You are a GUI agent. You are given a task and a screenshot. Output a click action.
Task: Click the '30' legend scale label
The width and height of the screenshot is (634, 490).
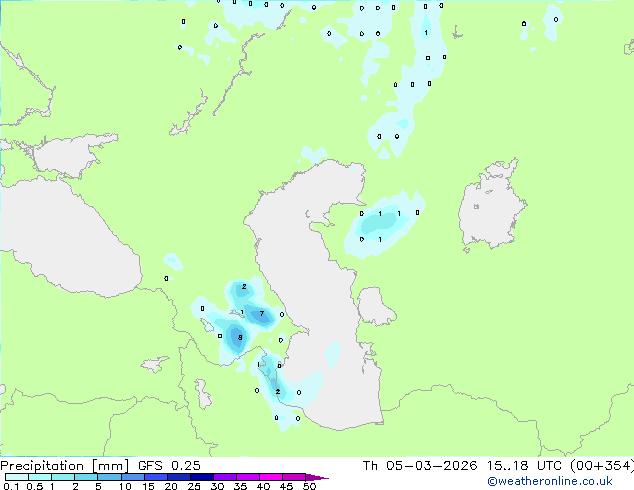click(217, 486)
